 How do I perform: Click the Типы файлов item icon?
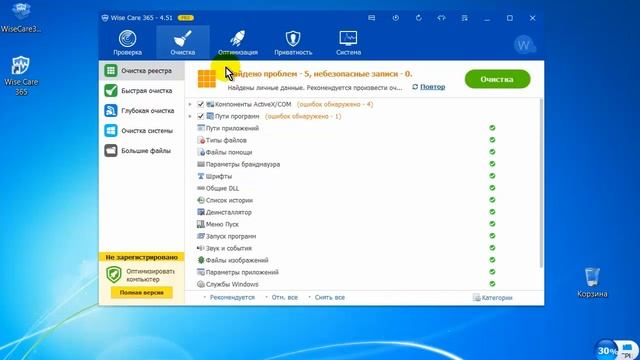[201, 140]
